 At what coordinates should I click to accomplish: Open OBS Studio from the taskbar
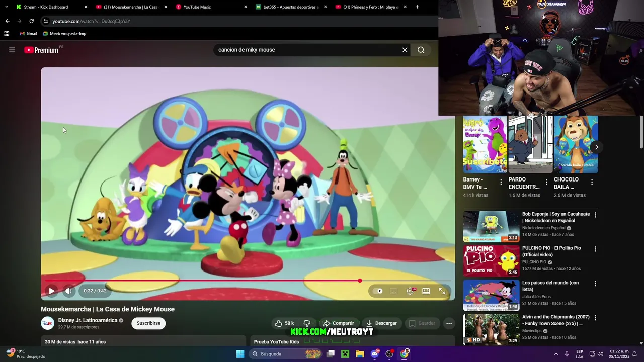click(x=389, y=354)
